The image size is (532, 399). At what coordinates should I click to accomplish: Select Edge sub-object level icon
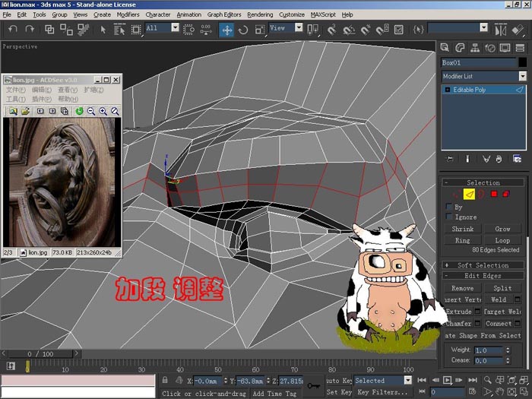tap(469, 194)
